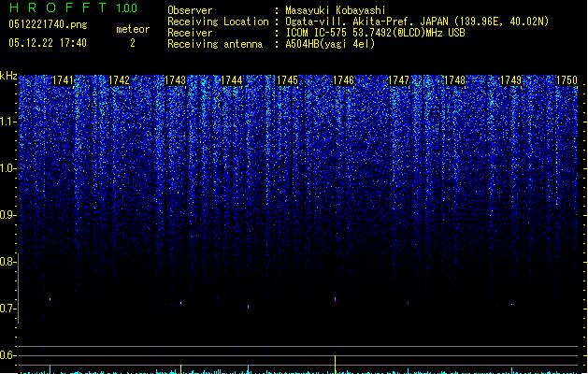Click the 'Receiving Location' label

tap(218, 22)
